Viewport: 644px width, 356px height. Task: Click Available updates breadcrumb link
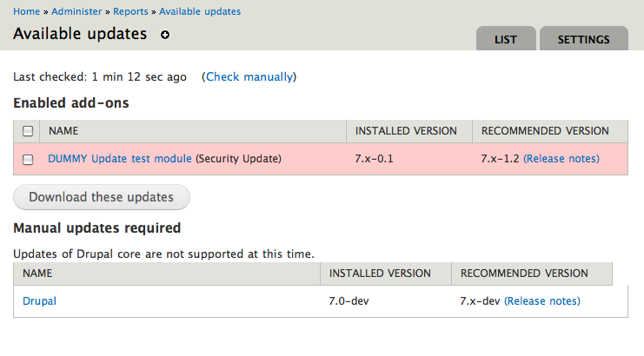point(200,11)
